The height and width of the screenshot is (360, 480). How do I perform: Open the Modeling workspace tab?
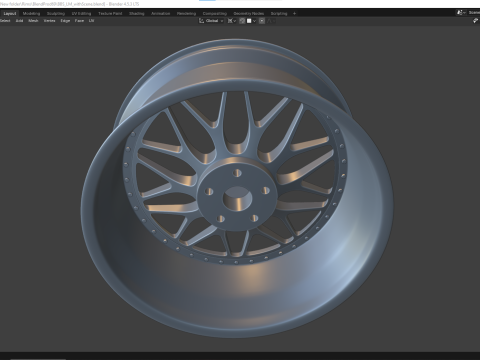[31, 13]
